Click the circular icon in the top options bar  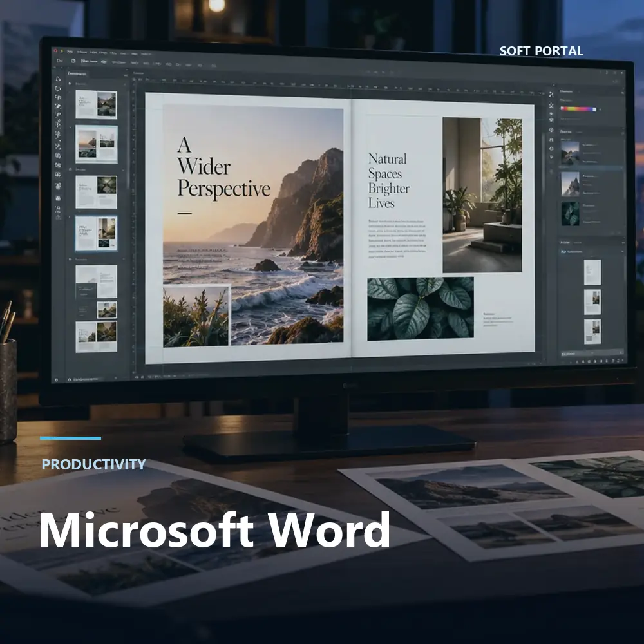pos(73,61)
